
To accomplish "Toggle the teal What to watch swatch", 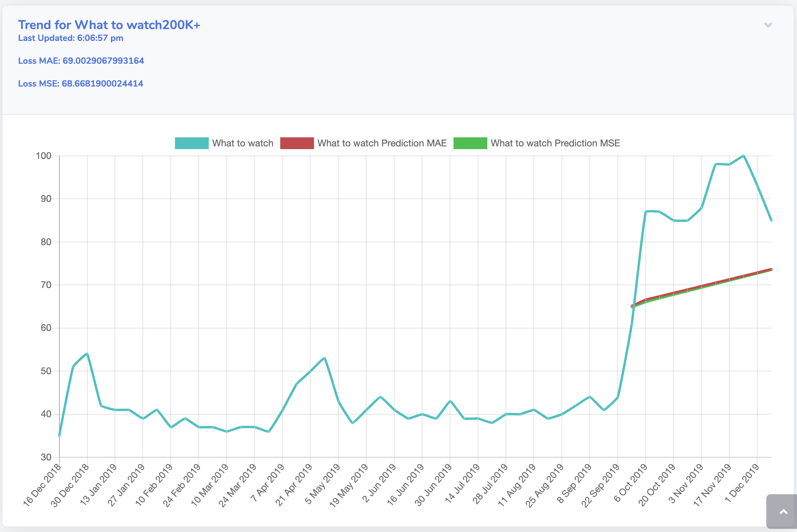I will pos(192,143).
